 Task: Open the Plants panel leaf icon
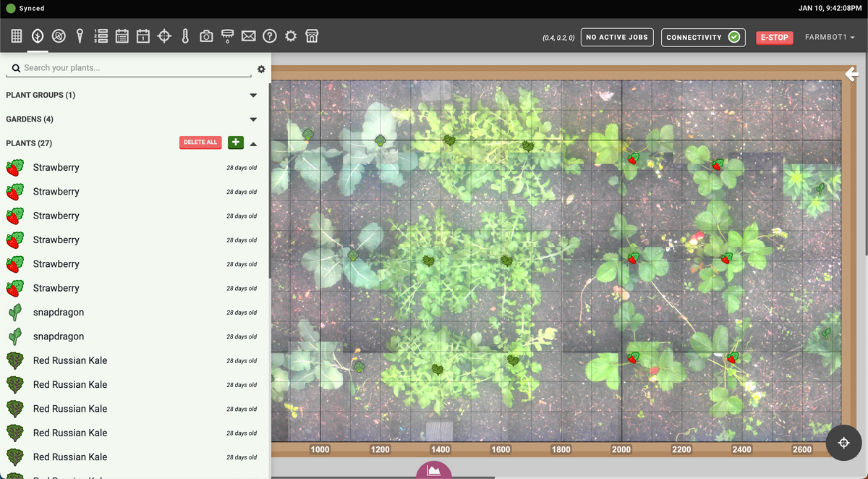coord(37,35)
